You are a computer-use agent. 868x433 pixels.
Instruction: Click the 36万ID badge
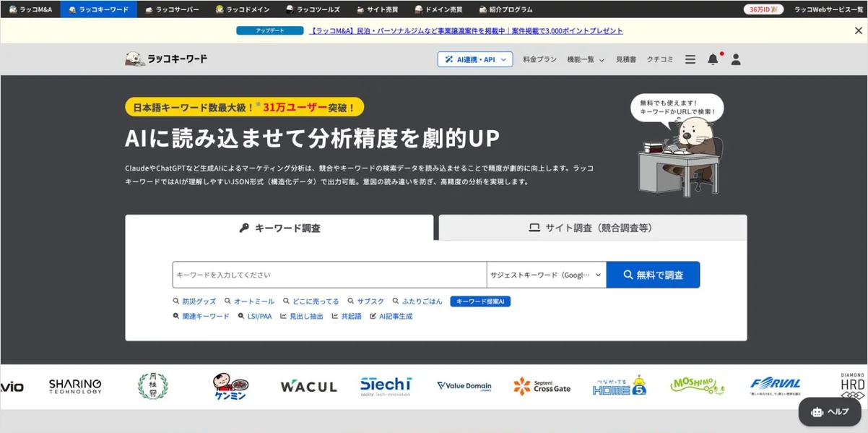pyautogui.click(x=763, y=9)
